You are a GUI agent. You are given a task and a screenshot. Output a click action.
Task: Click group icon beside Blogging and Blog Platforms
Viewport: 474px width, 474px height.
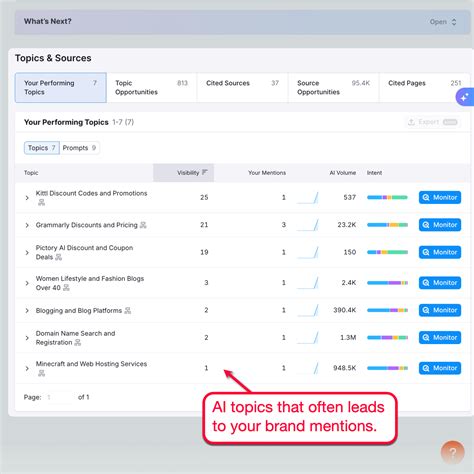tap(127, 311)
